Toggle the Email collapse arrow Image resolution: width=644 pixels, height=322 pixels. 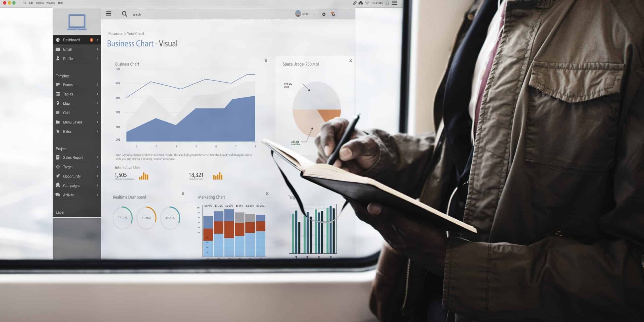[x=97, y=49]
